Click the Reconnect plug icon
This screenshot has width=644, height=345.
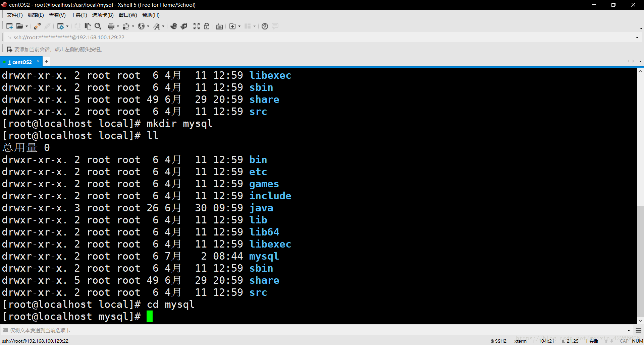[x=37, y=26]
